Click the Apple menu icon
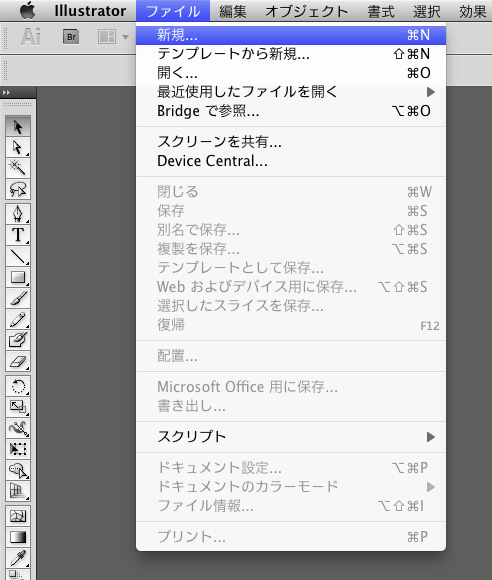The height and width of the screenshot is (580, 492). pyautogui.click(x=27, y=10)
